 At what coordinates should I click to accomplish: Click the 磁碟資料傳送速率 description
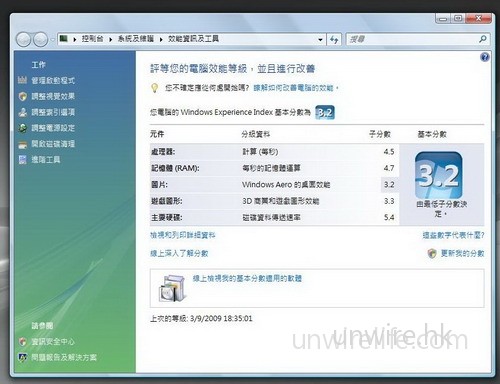pos(271,218)
